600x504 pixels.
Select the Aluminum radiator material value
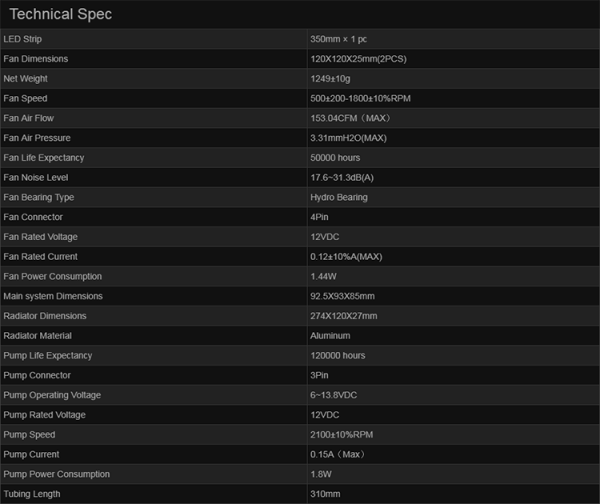[331, 335]
